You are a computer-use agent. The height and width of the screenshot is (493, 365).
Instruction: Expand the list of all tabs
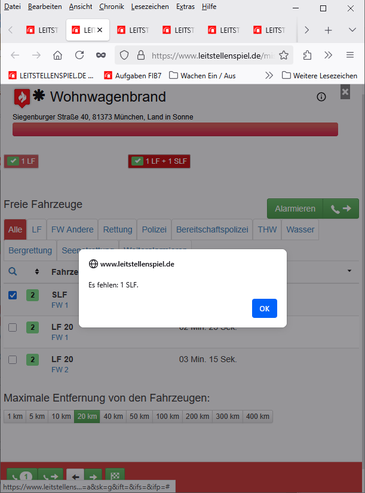click(352, 30)
